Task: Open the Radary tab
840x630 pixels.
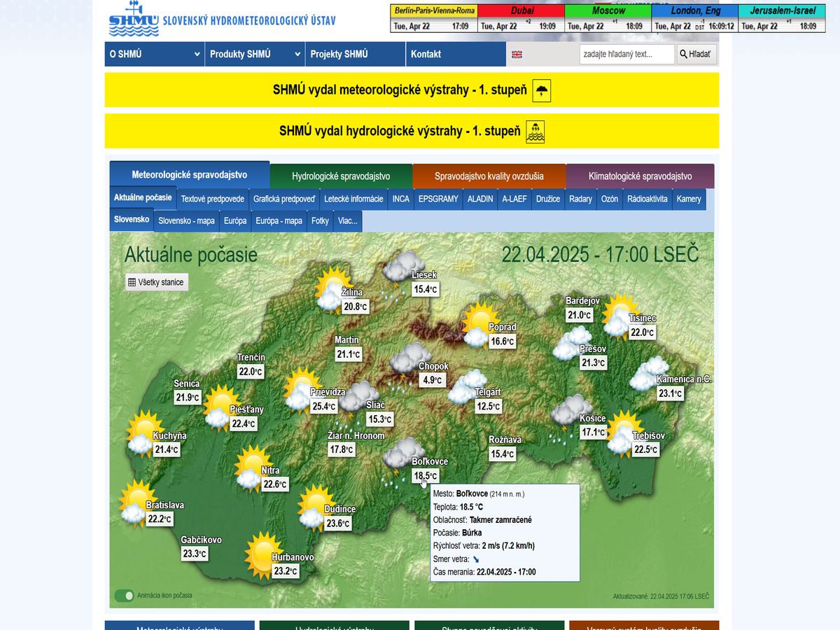Action: coord(580,199)
